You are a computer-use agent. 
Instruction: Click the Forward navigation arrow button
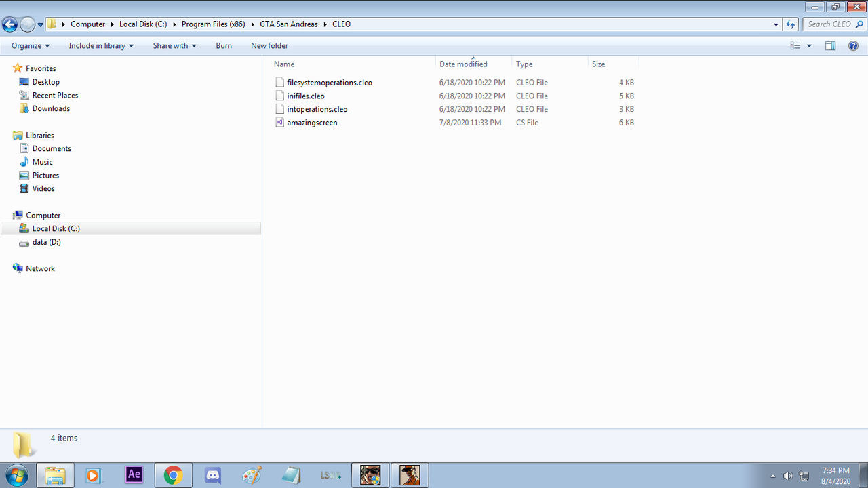(x=27, y=24)
